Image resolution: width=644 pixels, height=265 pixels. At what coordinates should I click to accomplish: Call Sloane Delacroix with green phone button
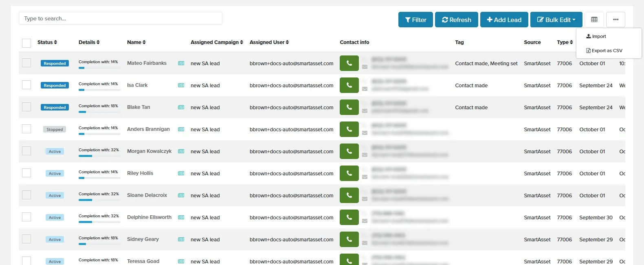click(x=349, y=195)
